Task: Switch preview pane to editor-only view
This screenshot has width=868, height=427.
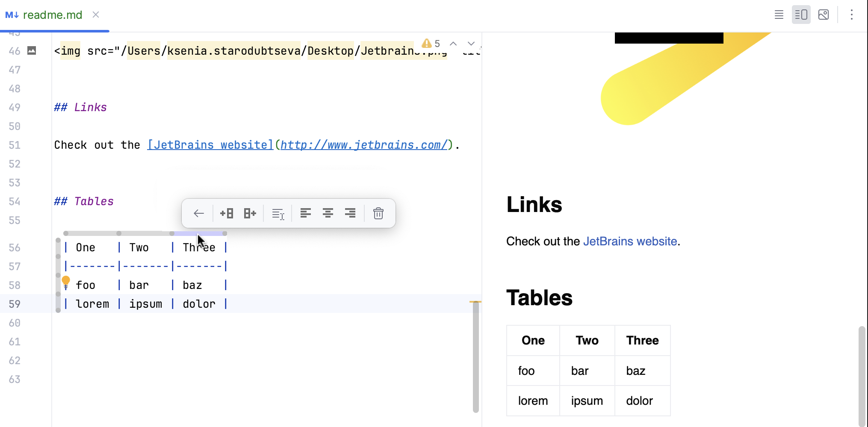Action: click(x=779, y=15)
